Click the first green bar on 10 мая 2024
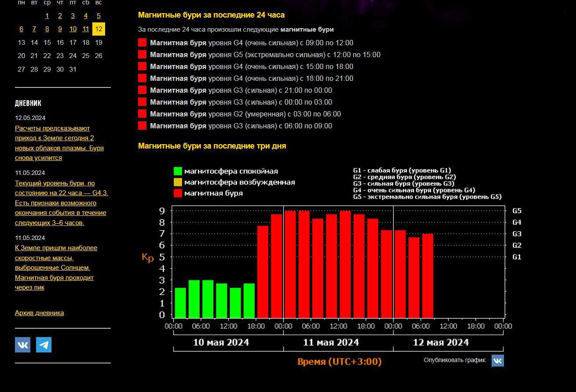Image resolution: width=576 pixels, height=392 pixels. coord(180,303)
